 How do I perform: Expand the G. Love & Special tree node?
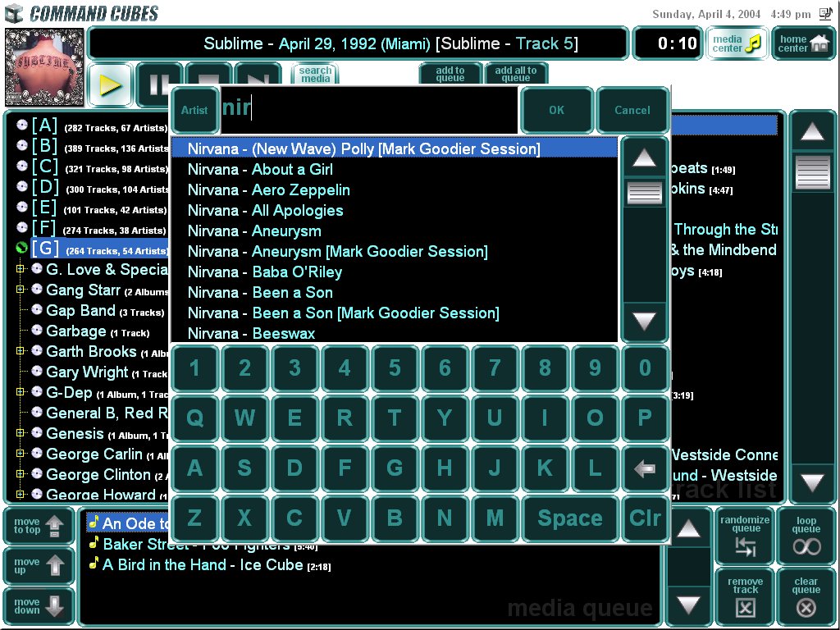click(x=21, y=269)
